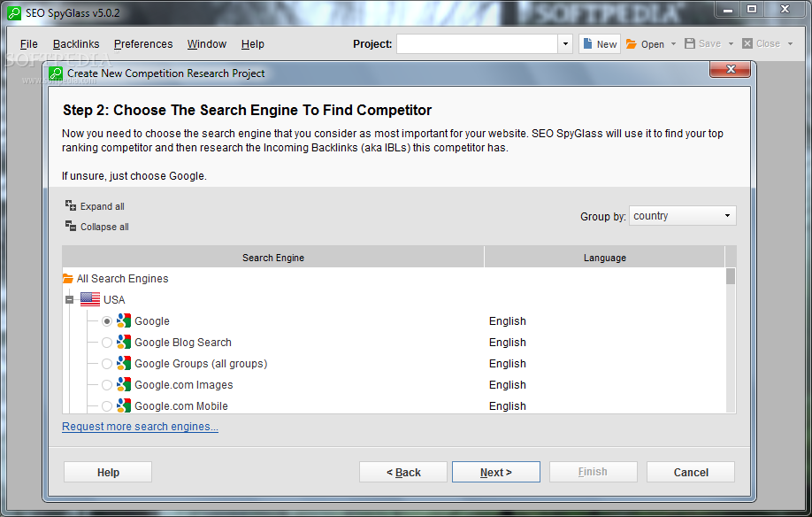This screenshot has height=517, width=812.
Task: Select the Google.com Mobile radio button
Action: [x=107, y=406]
